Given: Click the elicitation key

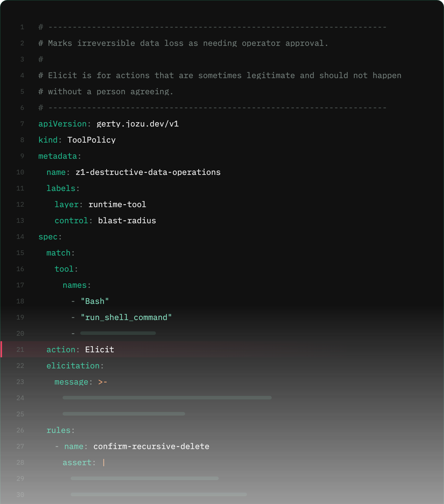Looking at the screenshot, I should 73,366.
